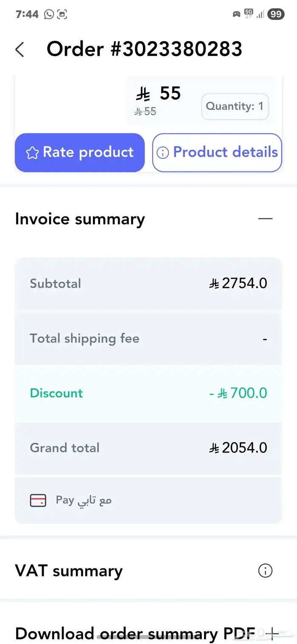The height and width of the screenshot is (644, 297).
Task: Tap the back arrow beside the order number
Action: [x=19, y=49]
